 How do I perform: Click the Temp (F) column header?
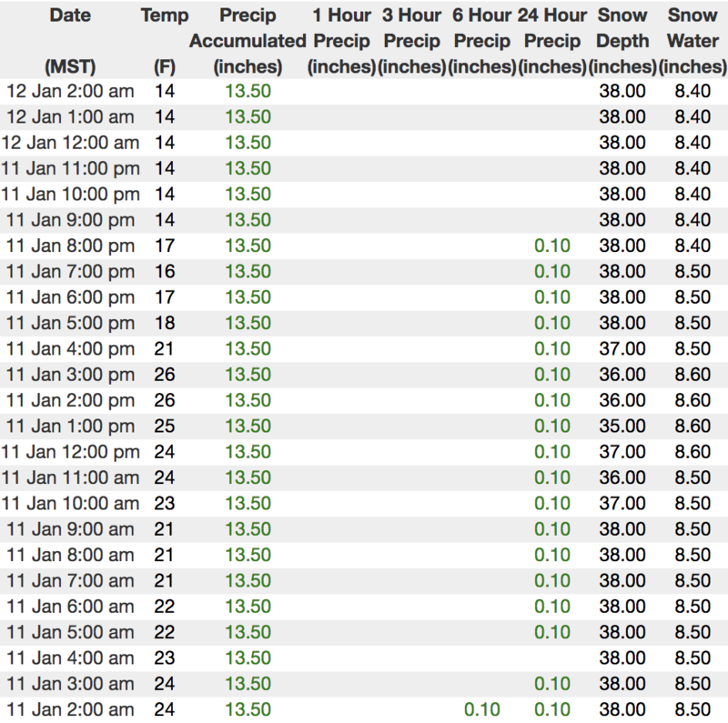165,41
